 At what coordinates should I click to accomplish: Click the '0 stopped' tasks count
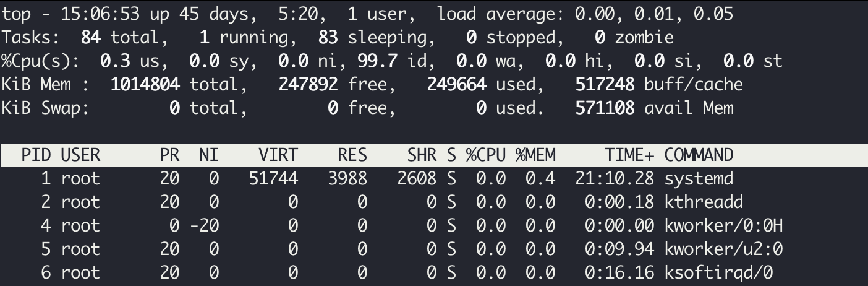tap(511, 37)
